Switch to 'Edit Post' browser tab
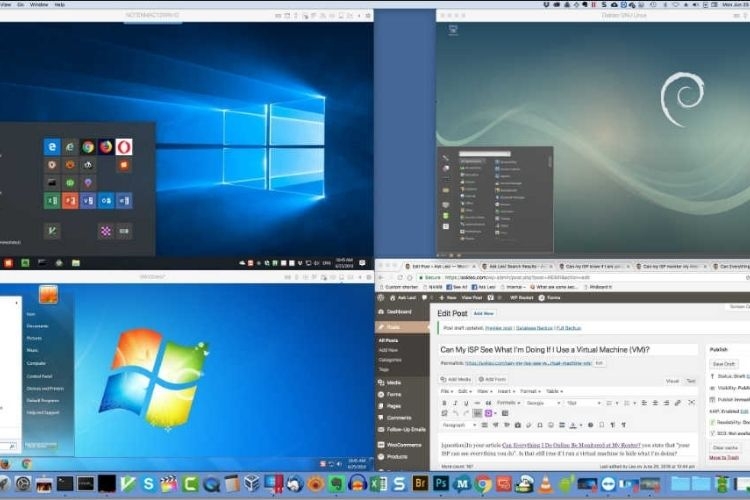Image resolution: width=750 pixels, height=500 pixels. (439, 266)
